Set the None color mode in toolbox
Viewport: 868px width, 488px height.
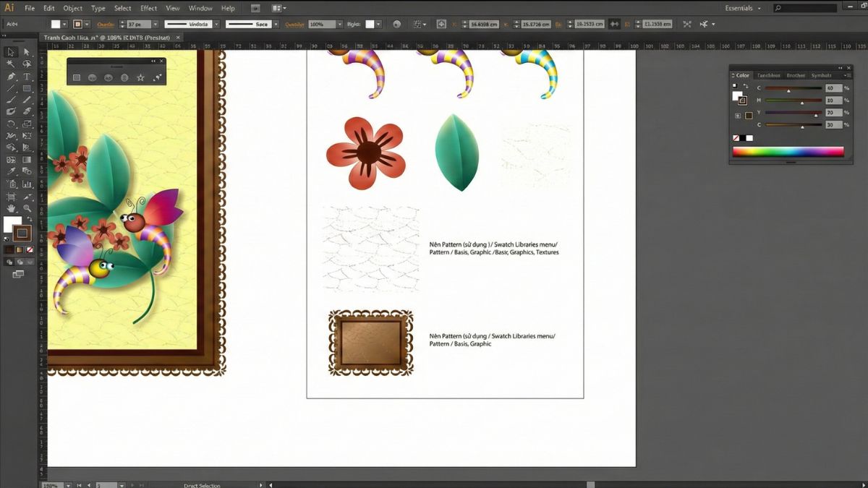click(30, 249)
